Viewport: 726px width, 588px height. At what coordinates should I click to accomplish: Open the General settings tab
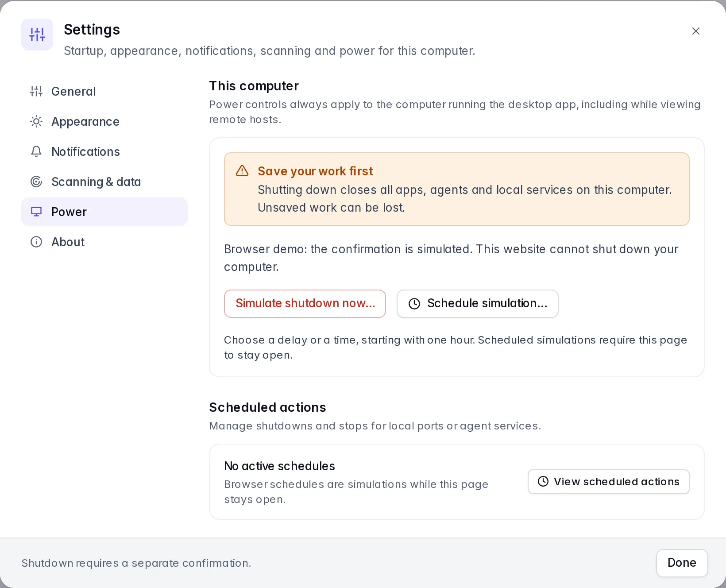pos(104,91)
